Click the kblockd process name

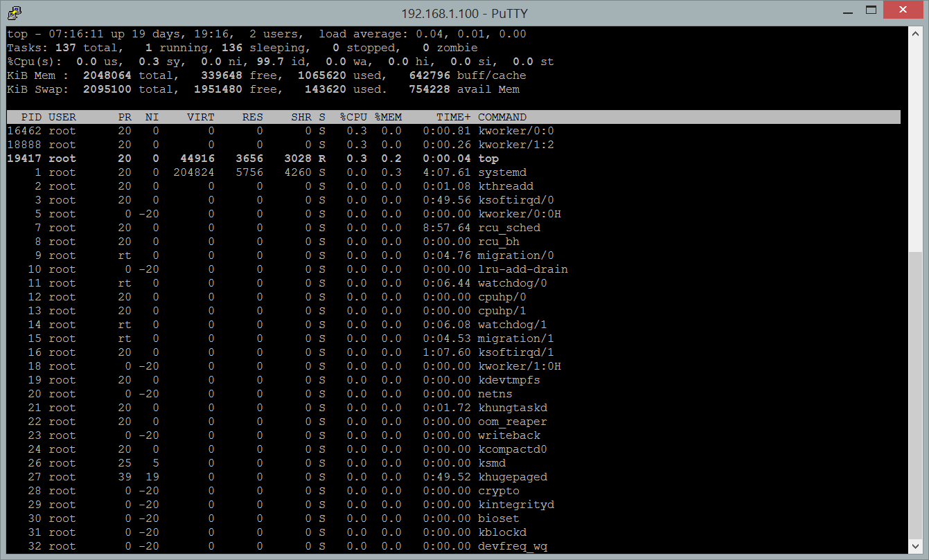[x=502, y=532]
